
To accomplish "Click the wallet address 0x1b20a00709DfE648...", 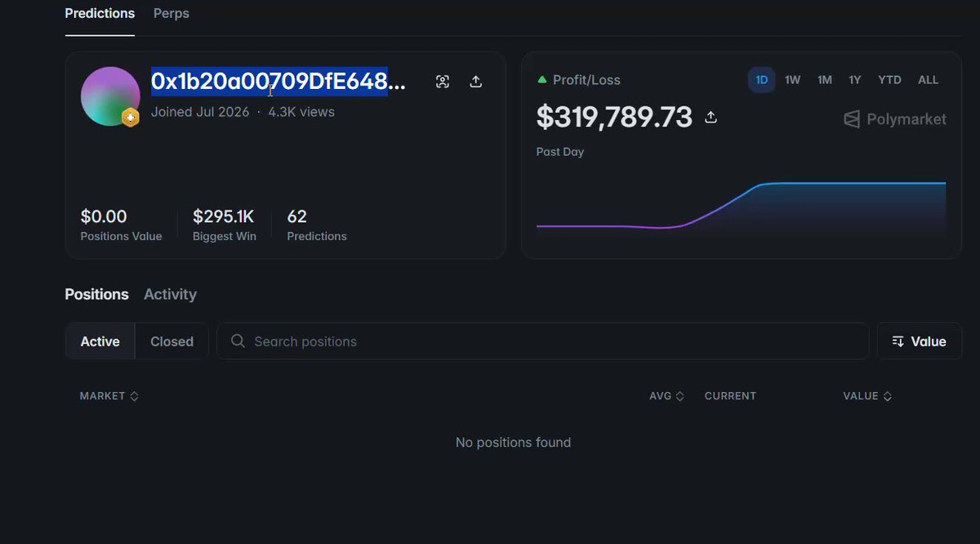I will [x=278, y=82].
